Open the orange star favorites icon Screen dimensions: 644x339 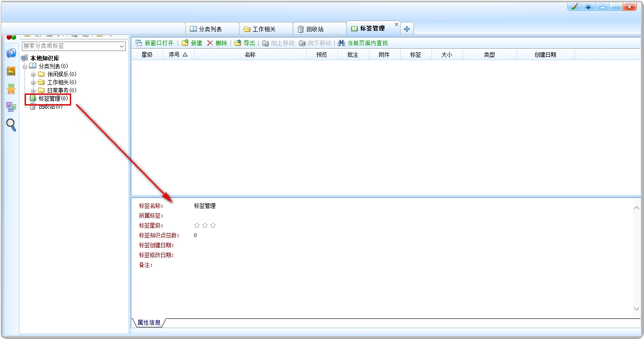[11, 89]
